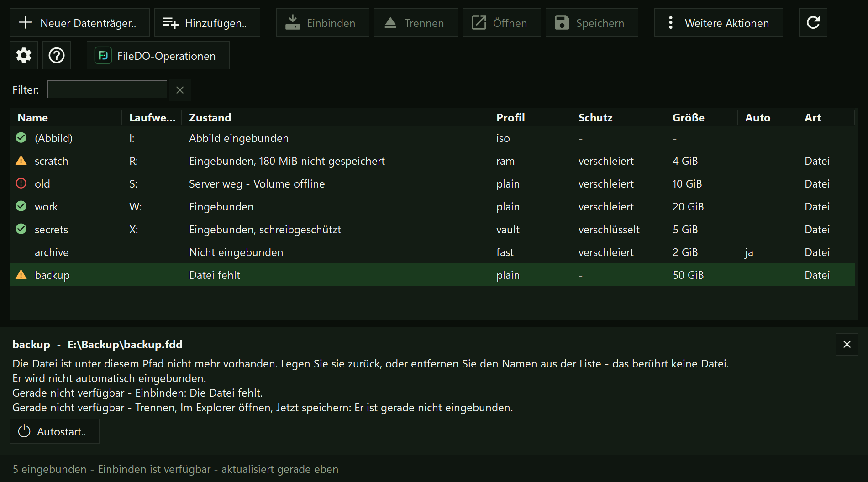Select the archive volume row
This screenshot has width=868, height=482.
(432, 251)
